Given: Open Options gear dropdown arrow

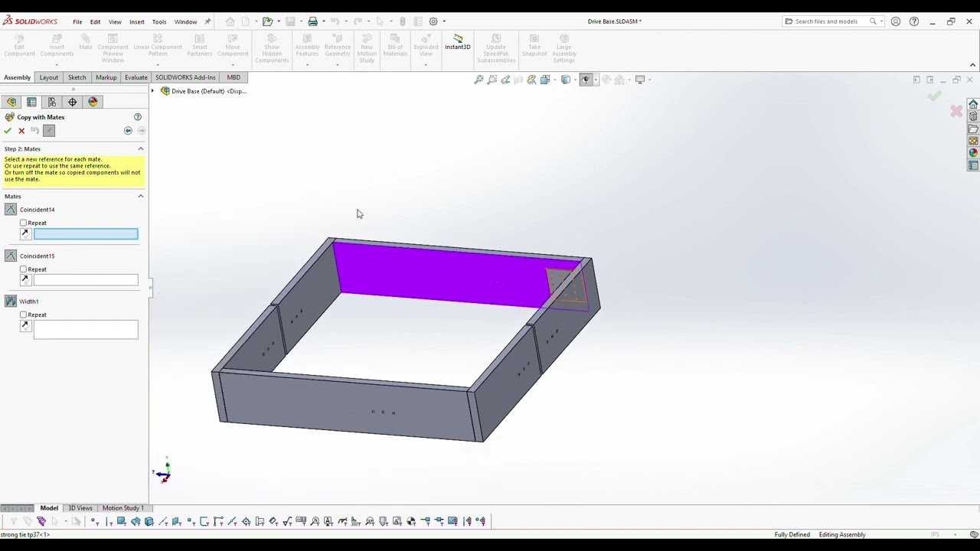Looking at the screenshot, I should [x=444, y=21].
